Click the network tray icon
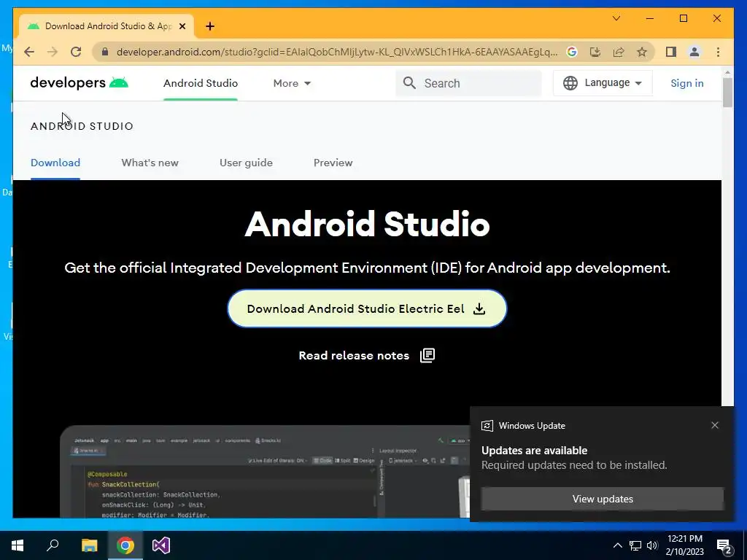The height and width of the screenshot is (560, 747). pos(635,545)
